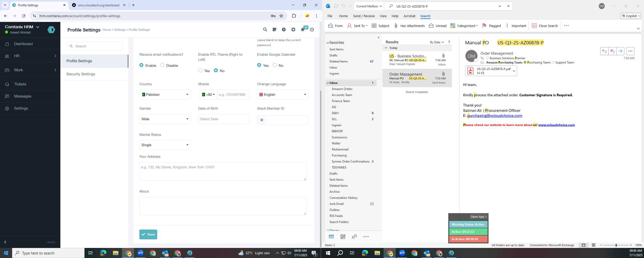The width and height of the screenshot is (644, 258).
Task: Click Reply All in Outlook reading pane
Action: click(x=612, y=51)
